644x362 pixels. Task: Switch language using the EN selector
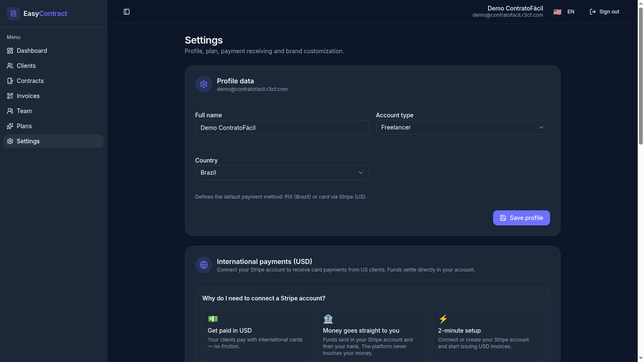coord(564,12)
